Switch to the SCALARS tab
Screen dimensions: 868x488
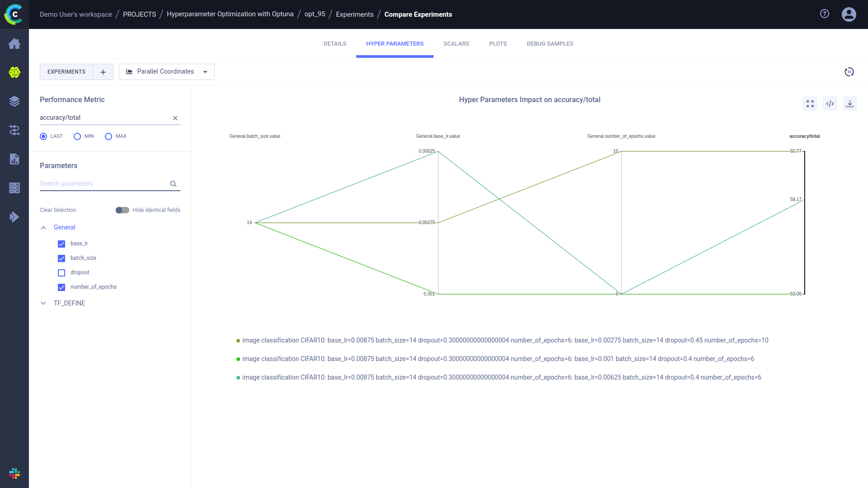456,43
